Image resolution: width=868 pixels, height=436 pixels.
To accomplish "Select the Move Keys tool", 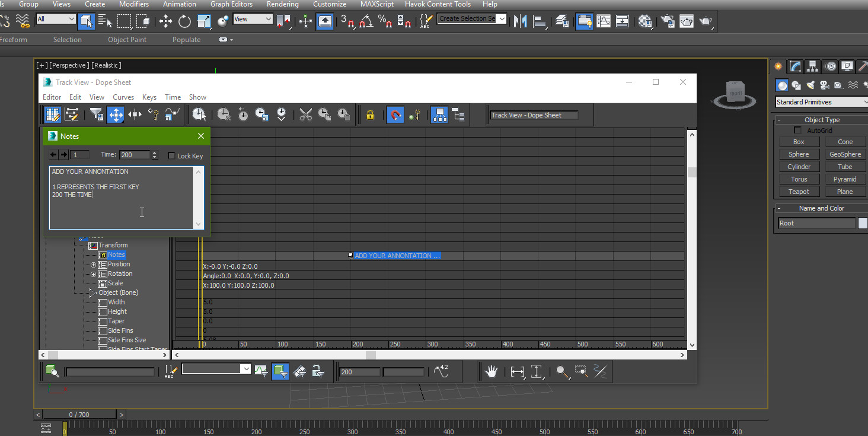I will (x=116, y=114).
